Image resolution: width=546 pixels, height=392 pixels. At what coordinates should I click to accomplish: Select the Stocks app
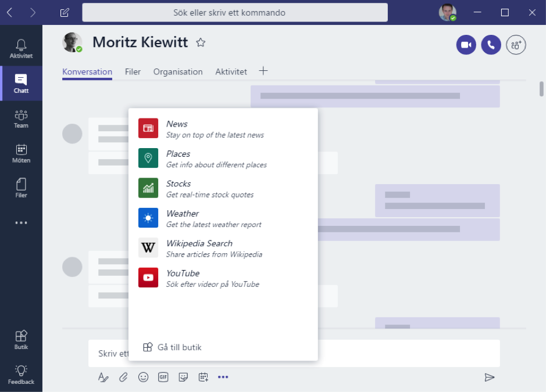tap(223, 189)
